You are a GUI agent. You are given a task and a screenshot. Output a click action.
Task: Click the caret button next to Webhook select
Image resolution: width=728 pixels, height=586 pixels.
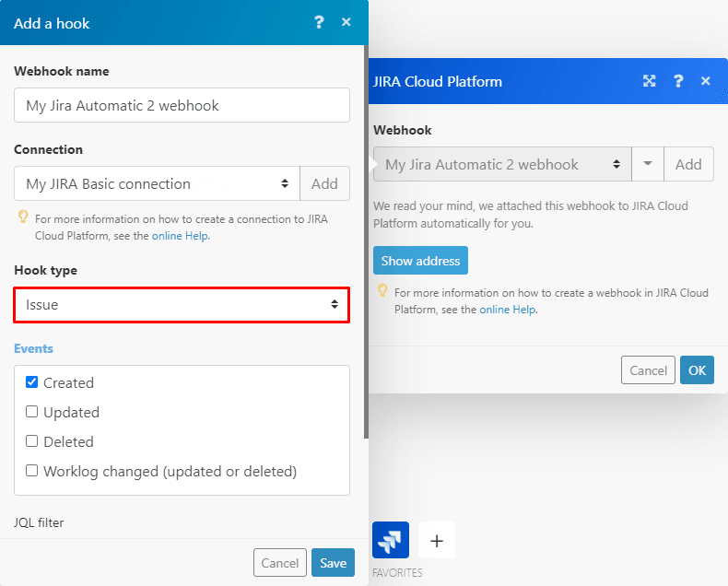648,164
